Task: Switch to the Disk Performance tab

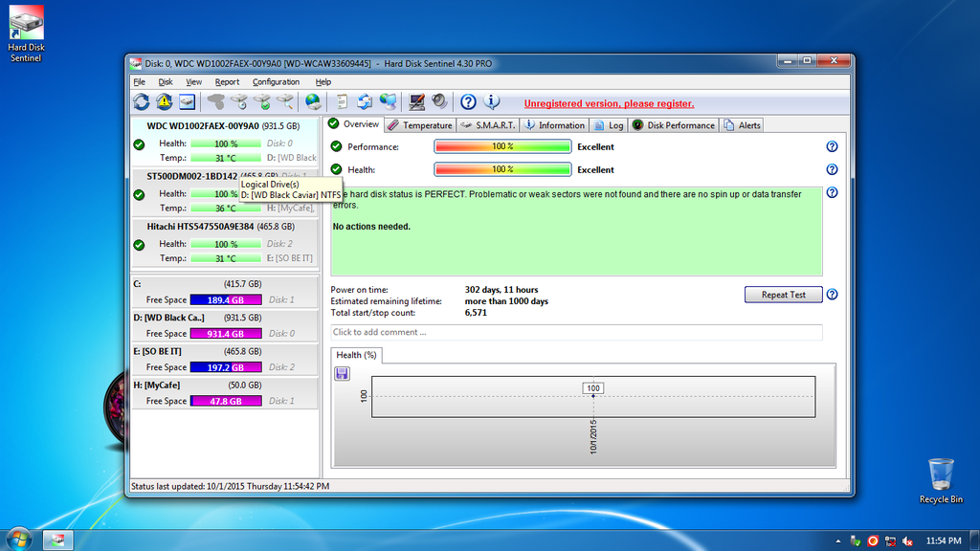Action: pos(674,125)
